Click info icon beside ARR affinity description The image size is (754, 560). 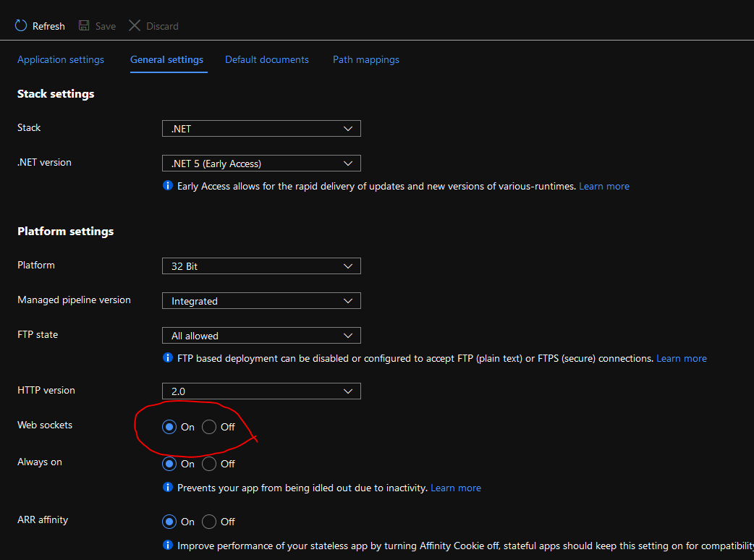[168, 545]
